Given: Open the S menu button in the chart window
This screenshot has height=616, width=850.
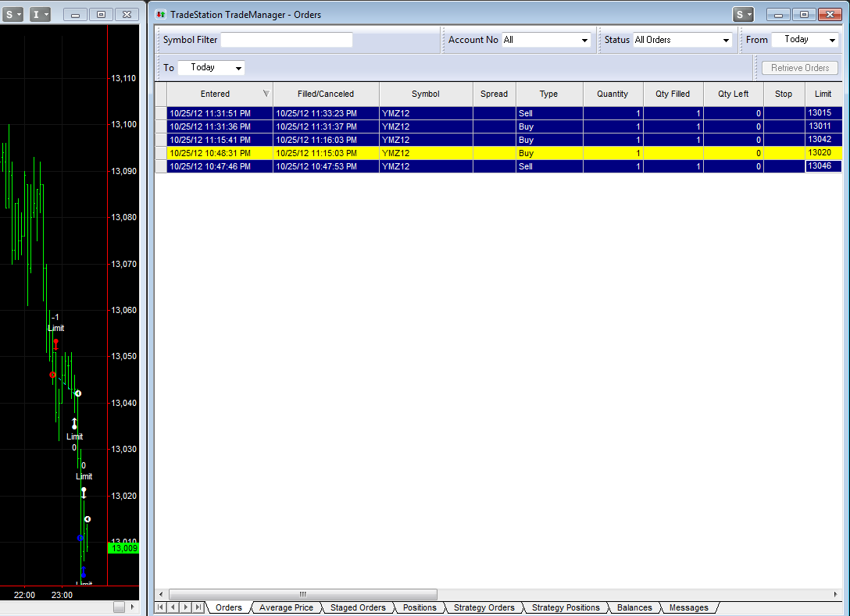Looking at the screenshot, I should tap(12, 15).
